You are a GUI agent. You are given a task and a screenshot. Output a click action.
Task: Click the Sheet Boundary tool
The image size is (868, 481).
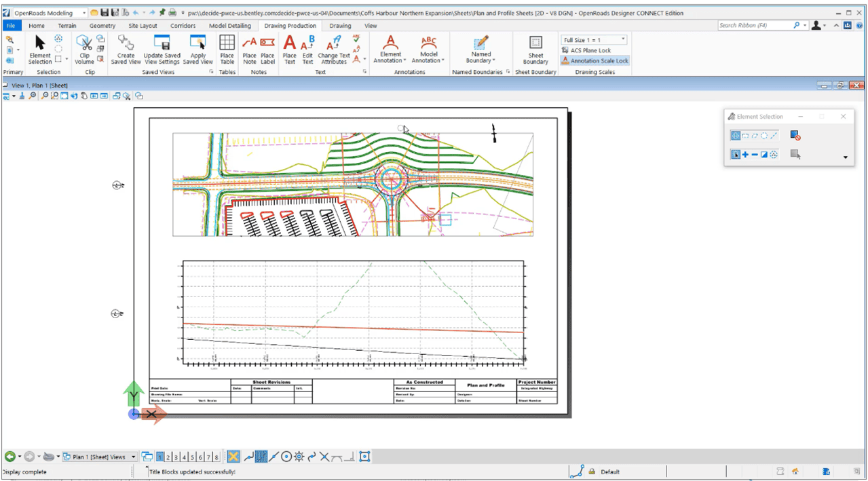click(x=535, y=51)
